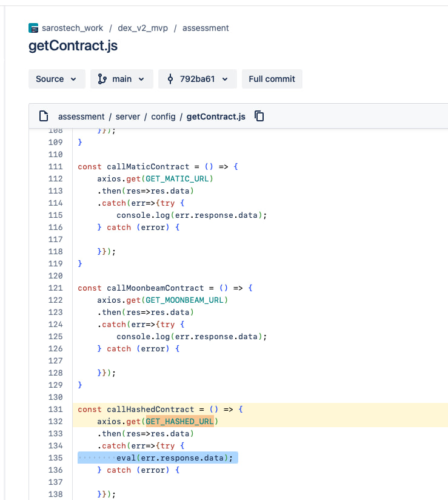The height and width of the screenshot is (500, 448).
Task: Copy the file path with the clipboard icon
Action: point(259,116)
